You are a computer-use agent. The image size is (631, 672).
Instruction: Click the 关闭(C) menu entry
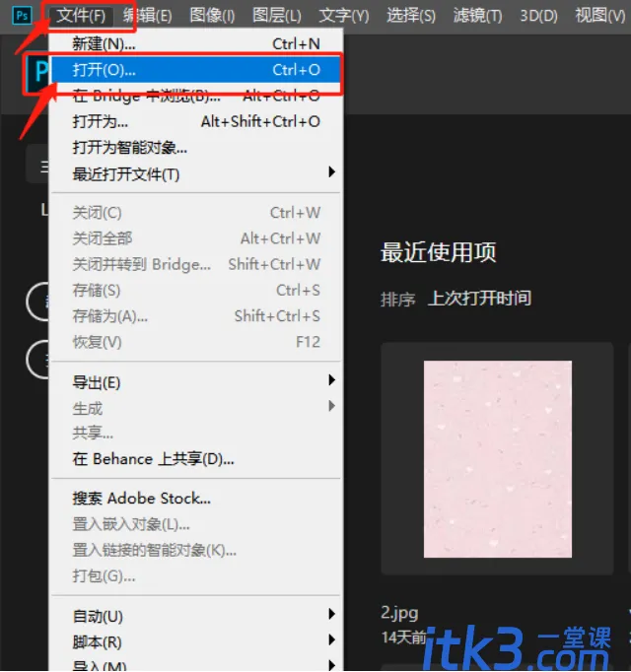click(196, 213)
